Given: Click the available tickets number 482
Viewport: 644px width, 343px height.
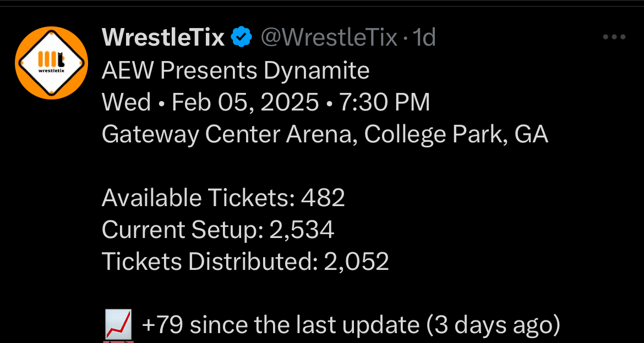Looking at the screenshot, I should click(x=323, y=198).
